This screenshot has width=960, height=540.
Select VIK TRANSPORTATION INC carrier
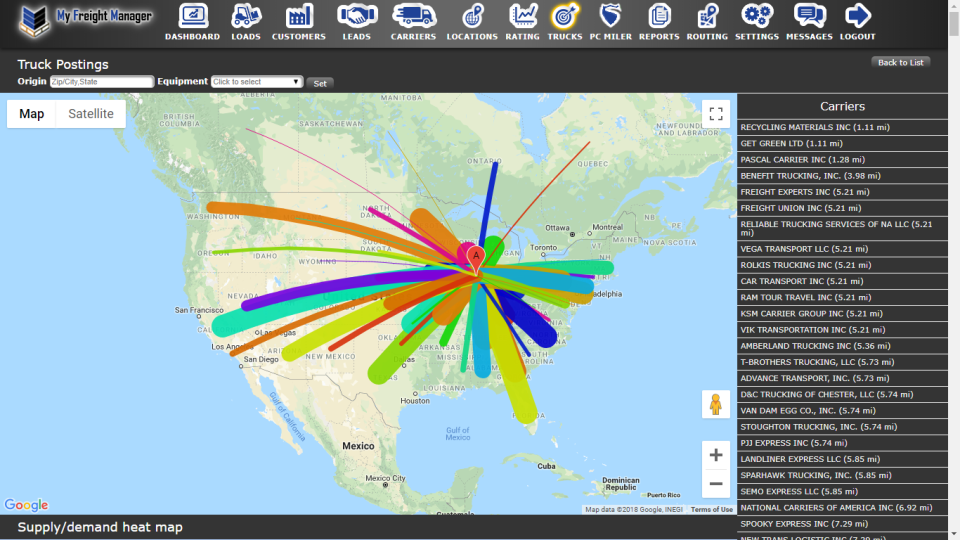tap(842, 329)
